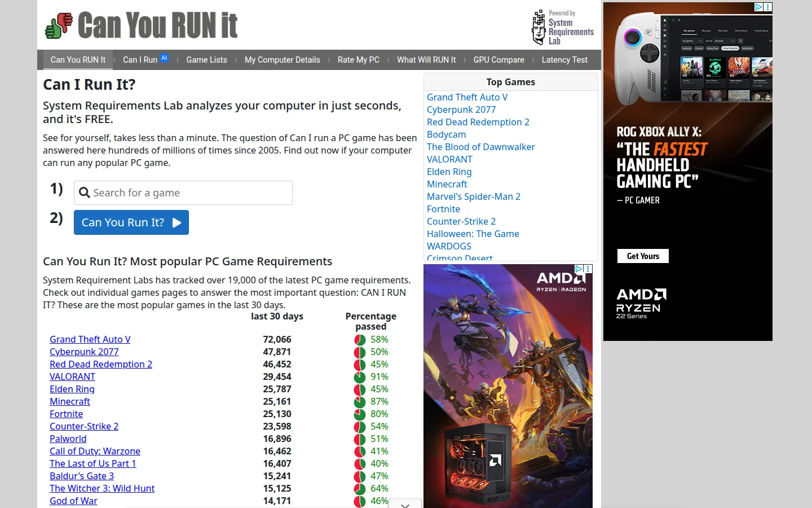812x508 pixels.
Task: Click the AMD Ryzen Z2 Series logo
Action: (x=641, y=304)
